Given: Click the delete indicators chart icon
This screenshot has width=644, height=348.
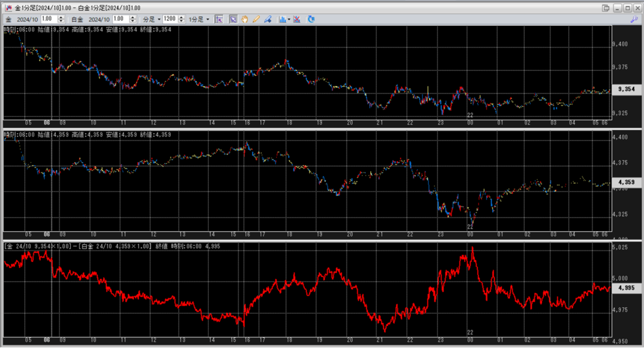Looking at the screenshot, I should [296, 19].
